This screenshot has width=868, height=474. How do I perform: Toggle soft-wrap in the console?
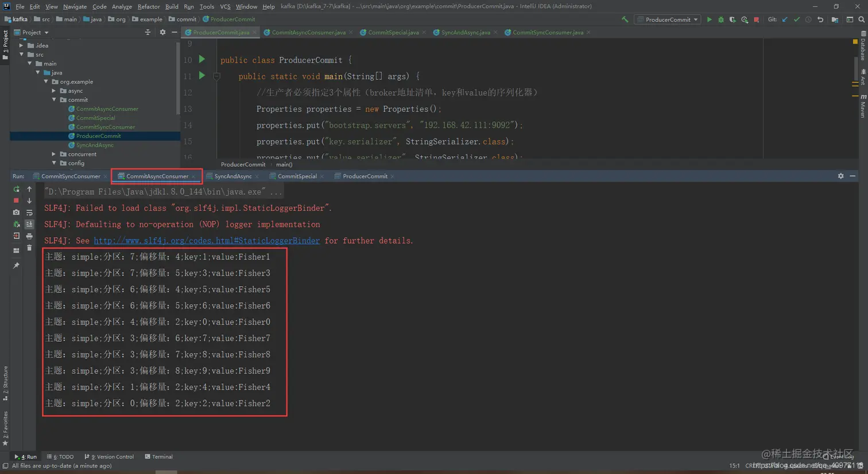click(x=29, y=213)
